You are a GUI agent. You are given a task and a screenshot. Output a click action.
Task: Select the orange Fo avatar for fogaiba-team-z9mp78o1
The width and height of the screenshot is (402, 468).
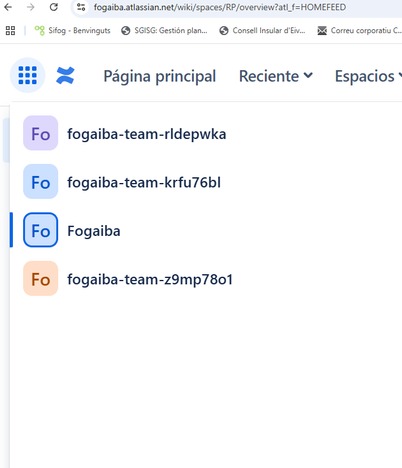click(40, 278)
